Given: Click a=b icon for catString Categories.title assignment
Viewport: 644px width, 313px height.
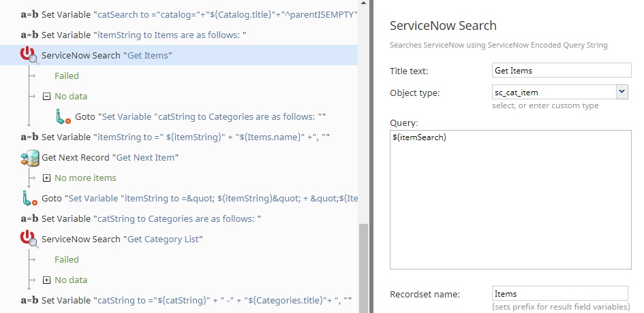Looking at the screenshot, I should tap(29, 300).
